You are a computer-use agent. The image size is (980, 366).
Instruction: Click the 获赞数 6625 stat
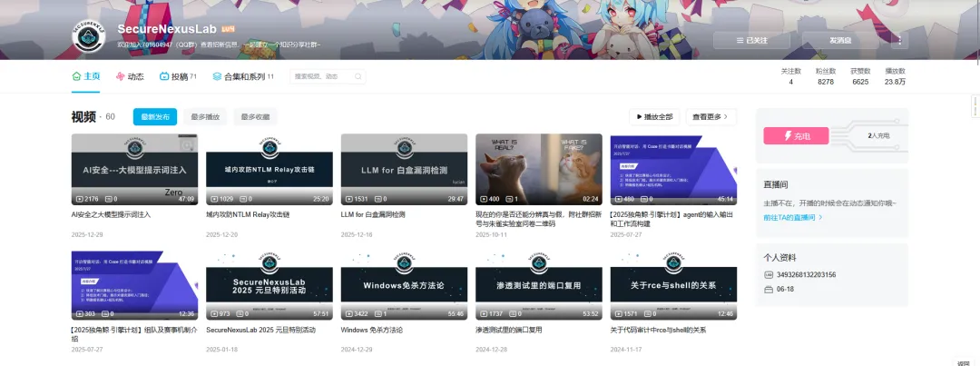860,76
